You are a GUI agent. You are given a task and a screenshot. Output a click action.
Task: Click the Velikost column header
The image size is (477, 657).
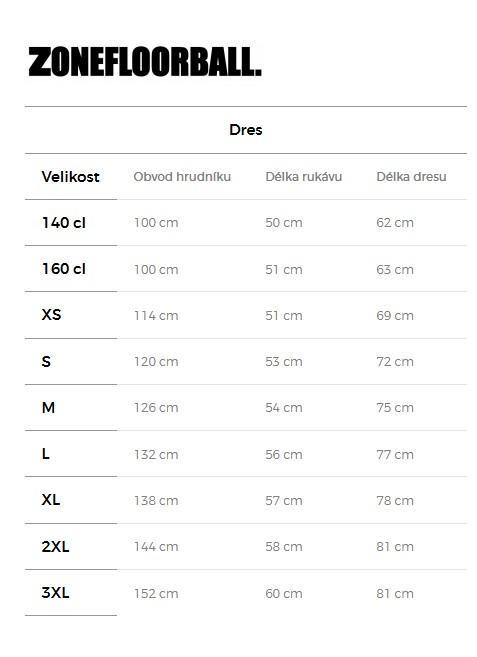coord(70,177)
